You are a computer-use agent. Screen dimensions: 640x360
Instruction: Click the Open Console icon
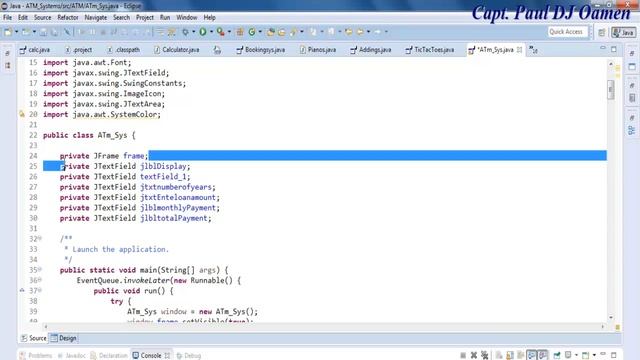pyautogui.click(x=586, y=355)
